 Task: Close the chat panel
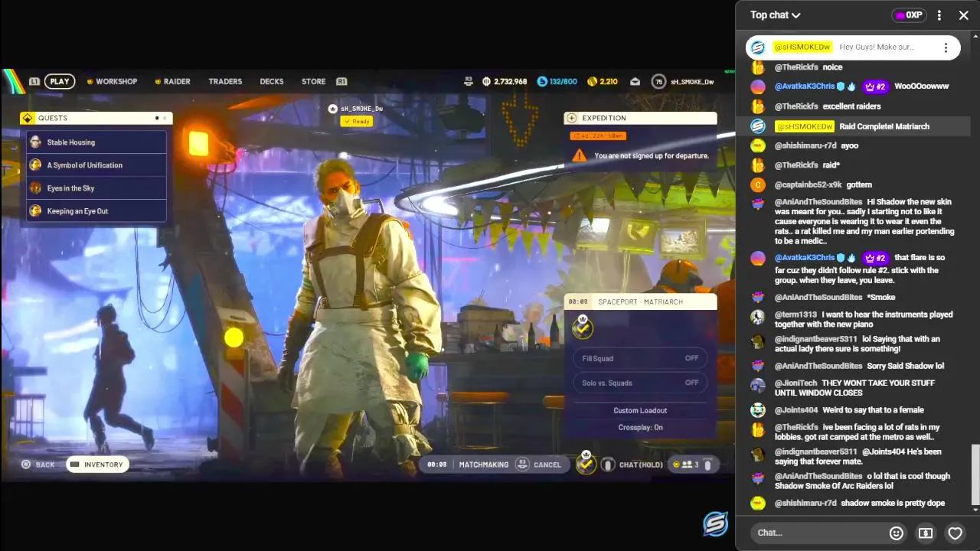tap(964, 15)
